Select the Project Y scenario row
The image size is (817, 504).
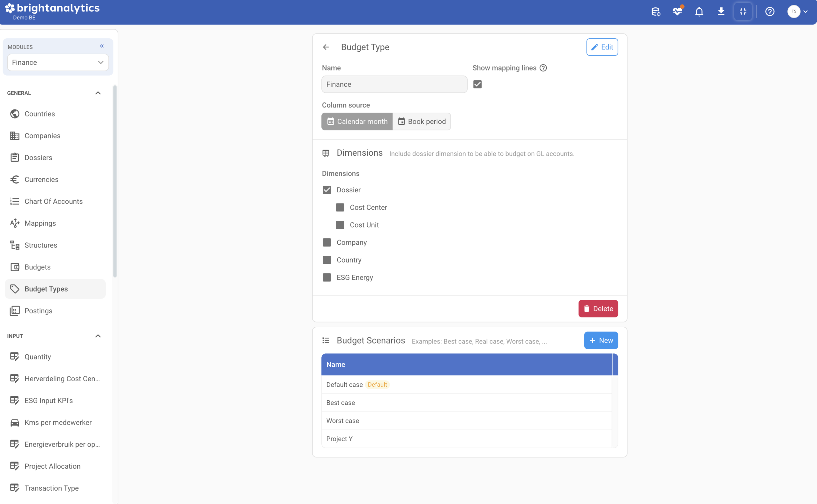[467, 439]
